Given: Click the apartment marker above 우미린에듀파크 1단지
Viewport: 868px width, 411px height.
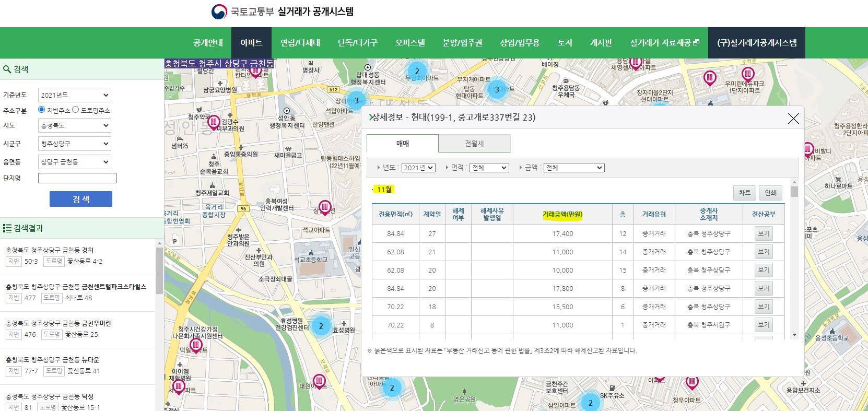Looking at the screenshot, I should pos(748,74).
